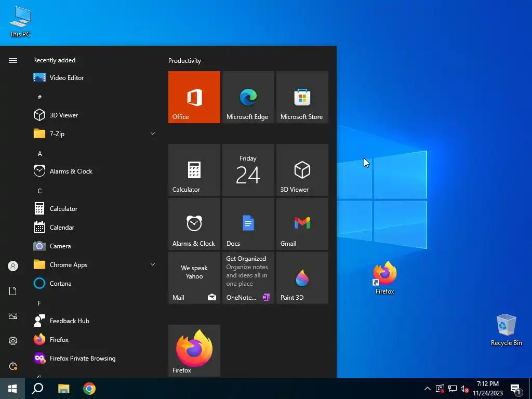Click the Productivity group title
Viewport: 532px width, 399px height.
[x=184, y=61]
